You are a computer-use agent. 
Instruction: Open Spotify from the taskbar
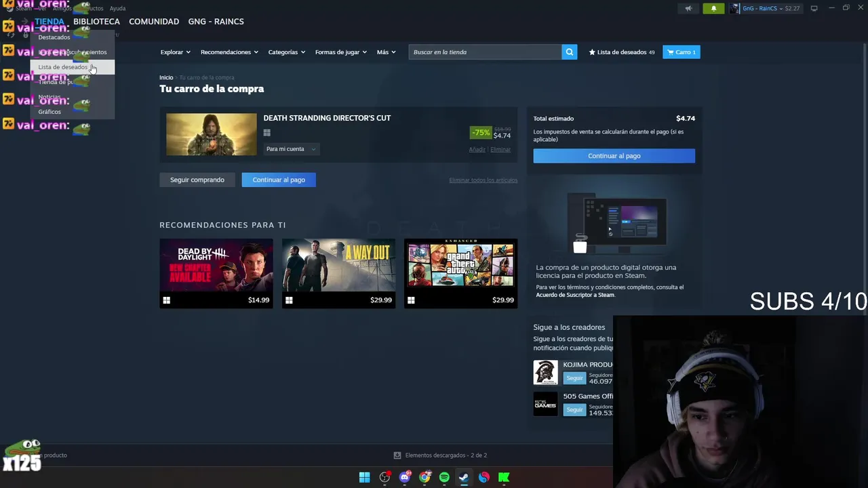point(444,477)
